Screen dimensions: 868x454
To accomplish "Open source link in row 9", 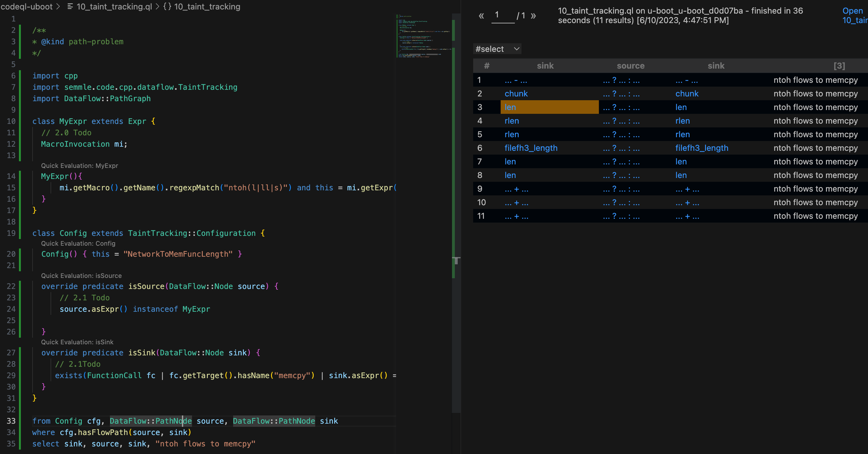I will point(621,189).
